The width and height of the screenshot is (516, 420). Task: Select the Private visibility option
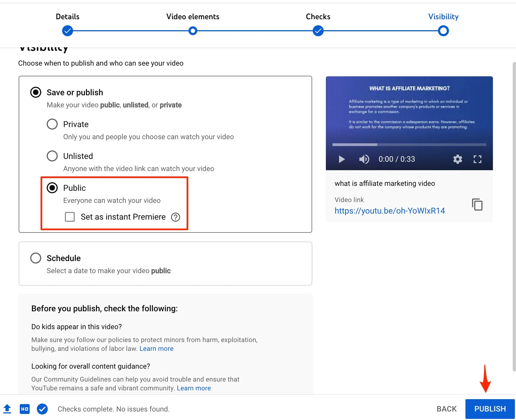[x=52, y=124]
